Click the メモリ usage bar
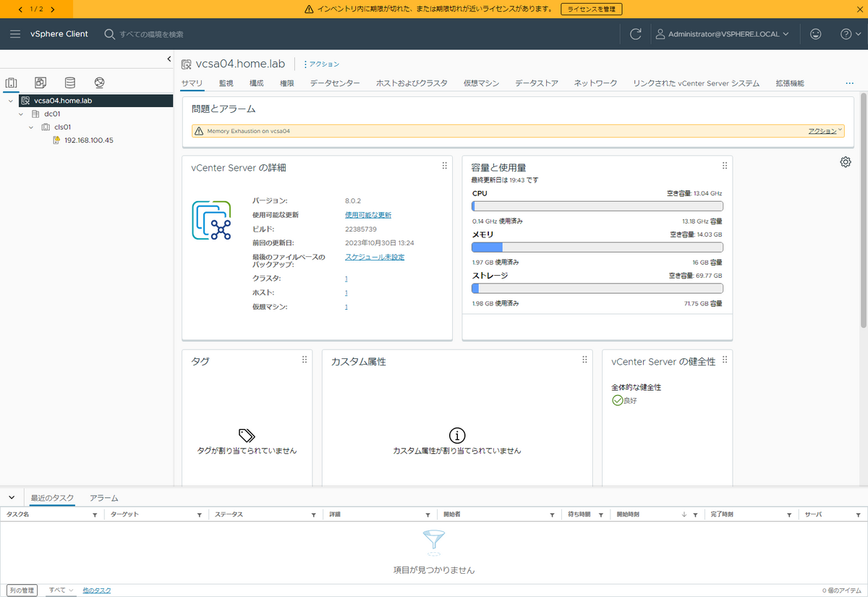This screenshot has width=868, height=597. point(597,247)
